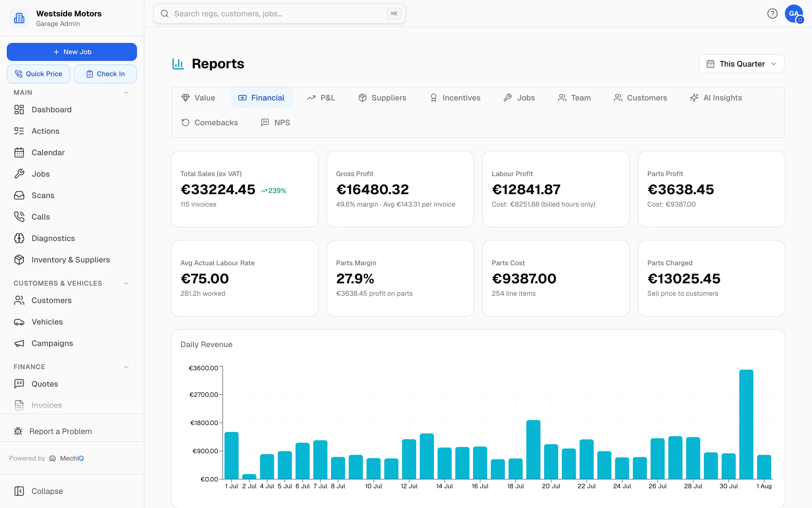Viewport: 812px width, 508px height.
Task: Click the €9387.00 Parts Cost value
Action: [524, 279]
